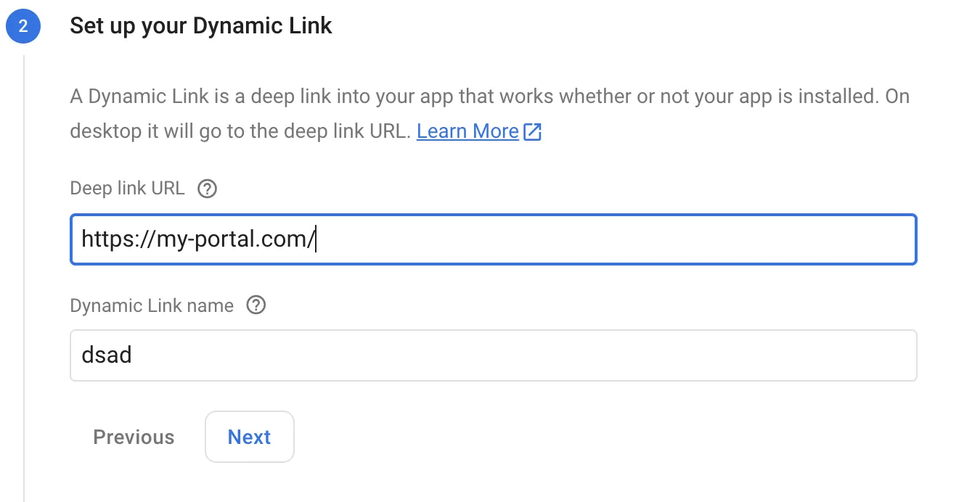Screen dimensions: 980x502
Task: Place cursor on the "dsad" text
Action: pyautogui.click(x=106, y=356)
